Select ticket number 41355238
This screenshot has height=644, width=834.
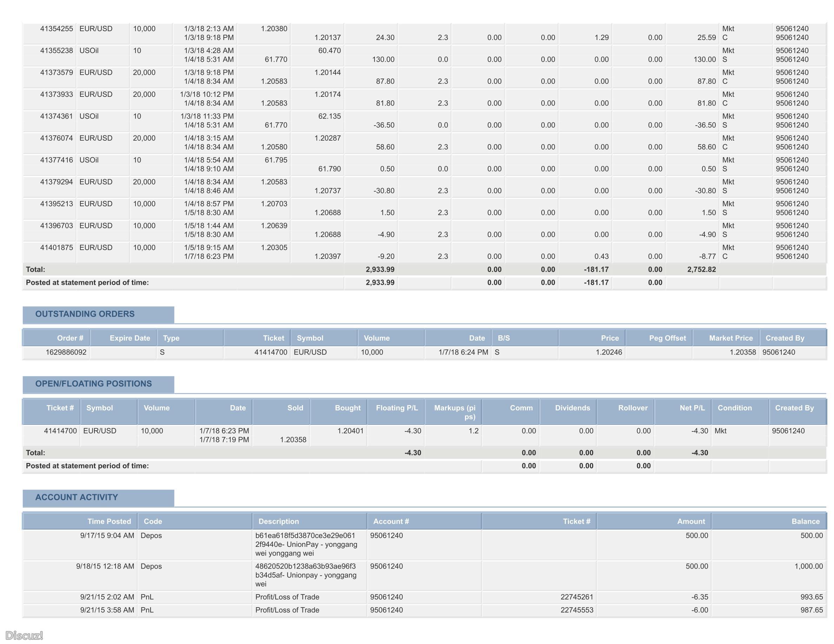point(57,51)
